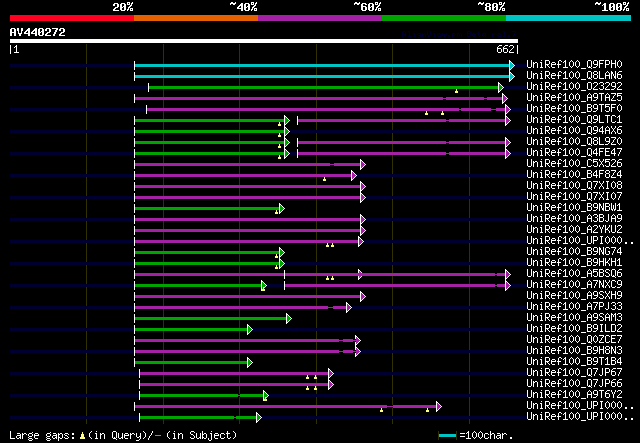Open the UniRef100_A5BSQ6 subject label
Image resolution: width=640 pixels, height=443 pixels.
coord(574,274)
